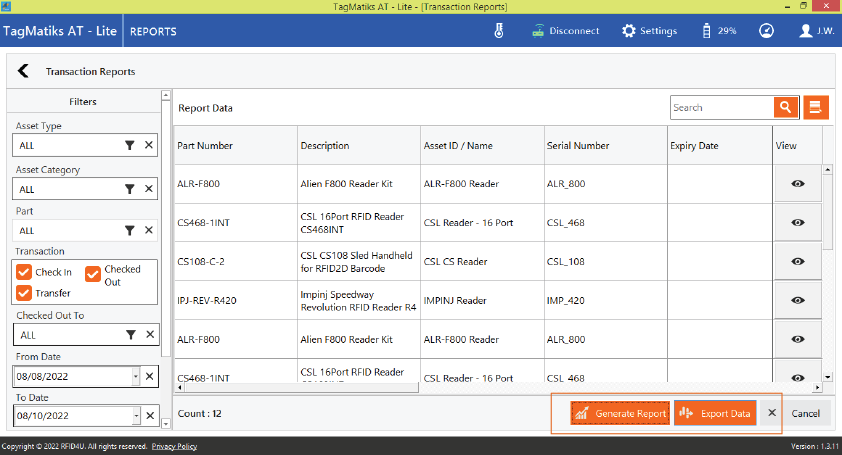The image size is (842, 455).
Task: Open the From Date dropdown picker
Action: (x=136, y=376)
